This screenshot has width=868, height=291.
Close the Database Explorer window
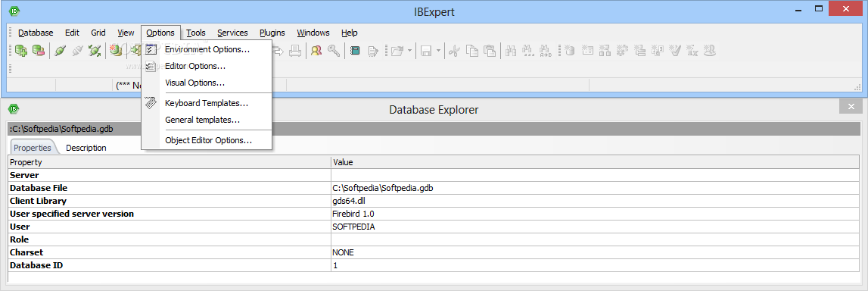point(851,106)
